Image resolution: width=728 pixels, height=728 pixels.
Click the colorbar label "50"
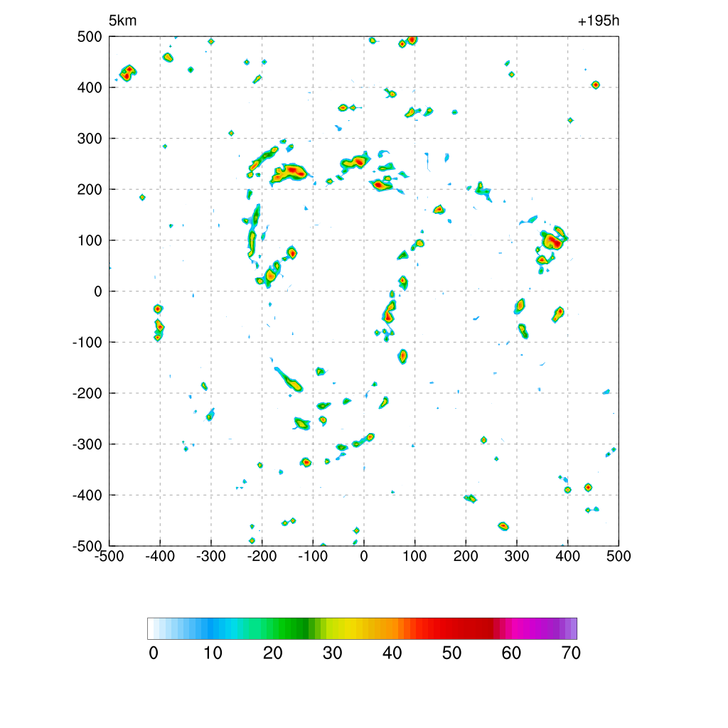point(451,653)
